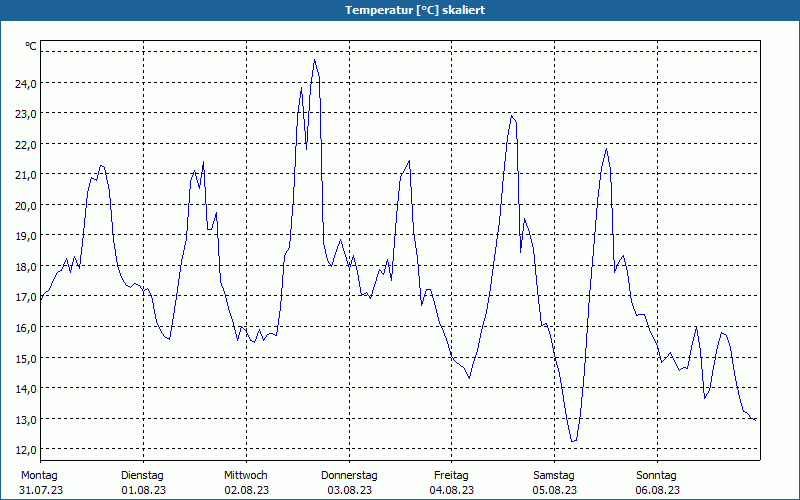Click the 12,0 value on temperature axis

(26, 450)
